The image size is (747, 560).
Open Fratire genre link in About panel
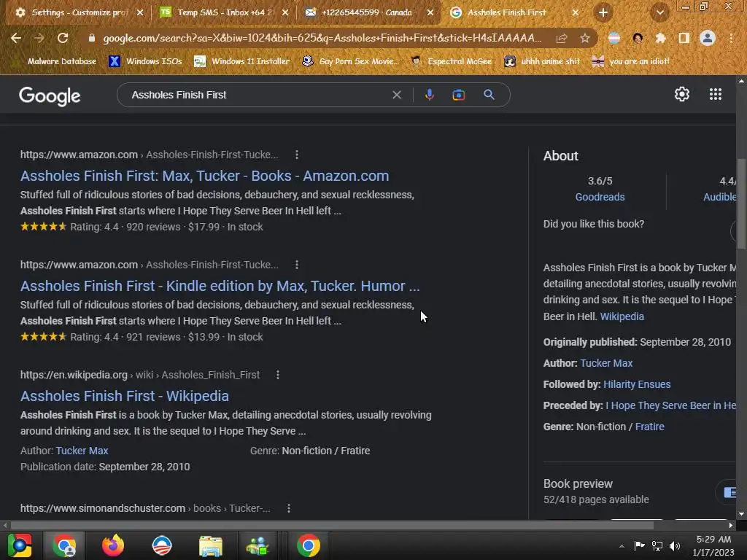click(x=649, y=427)
